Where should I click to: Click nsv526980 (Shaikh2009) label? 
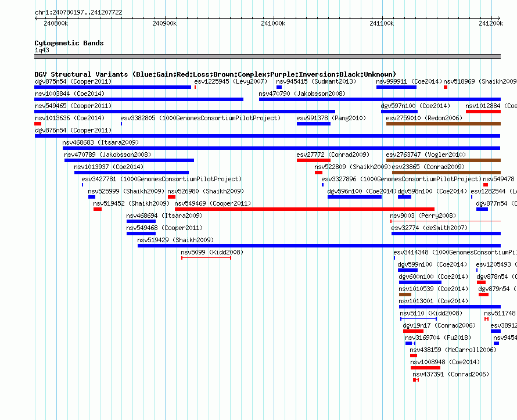pyautogui.click(x=206, y=191)
